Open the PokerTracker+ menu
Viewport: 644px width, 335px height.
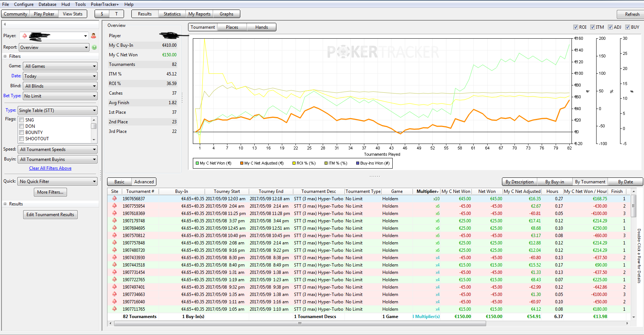105,4
